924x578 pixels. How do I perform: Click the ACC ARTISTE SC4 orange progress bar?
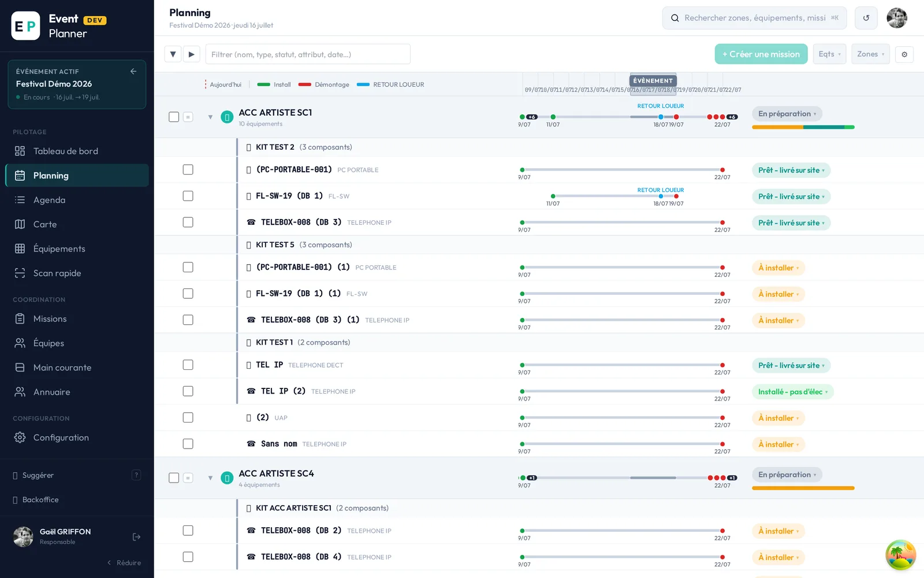[803, 488]
